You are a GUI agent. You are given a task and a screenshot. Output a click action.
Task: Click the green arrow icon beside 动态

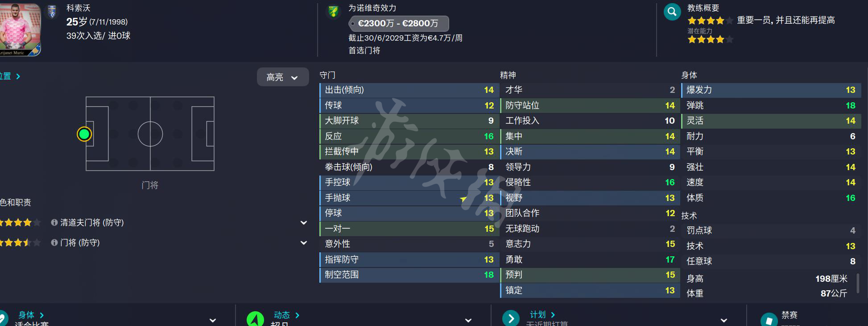coord(255,319)
